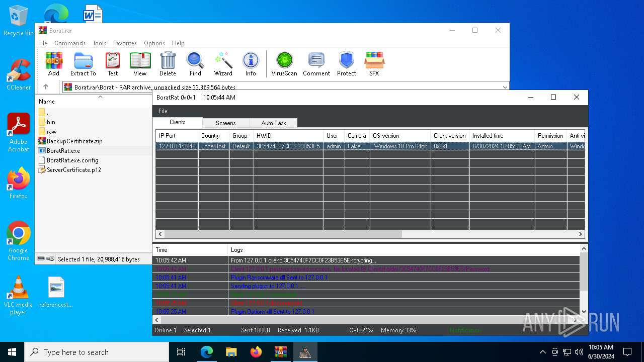Open the notification center icon
Viewport: 644px width, 362px height.
coord(627,352)
